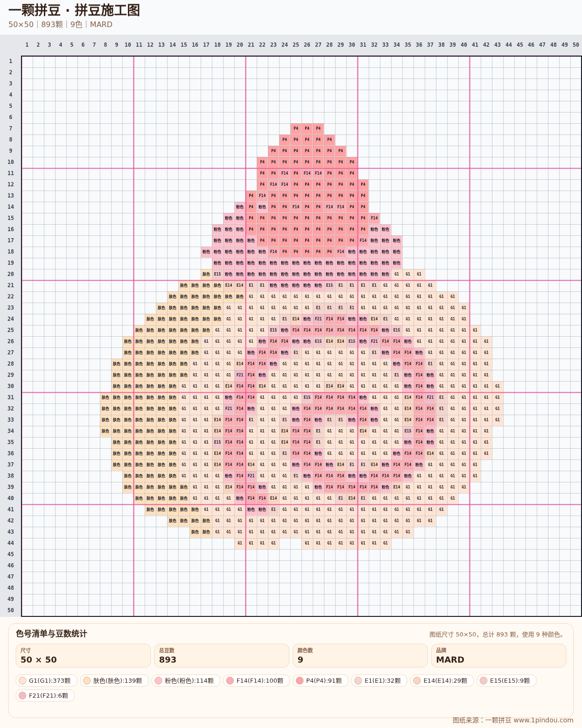Click the E15 bead cell in row 21
Viewport: 582px width, 728px height.
tap(330, 285)
